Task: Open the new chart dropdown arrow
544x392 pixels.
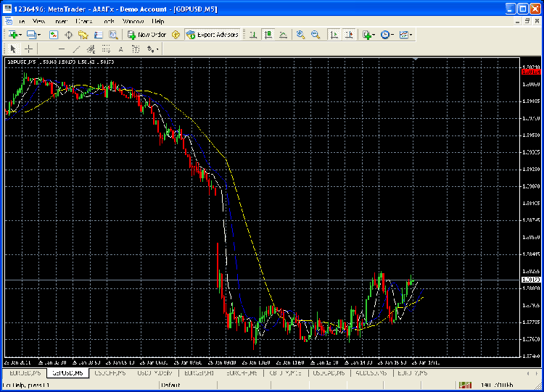Action: click(x=22, y=35)
